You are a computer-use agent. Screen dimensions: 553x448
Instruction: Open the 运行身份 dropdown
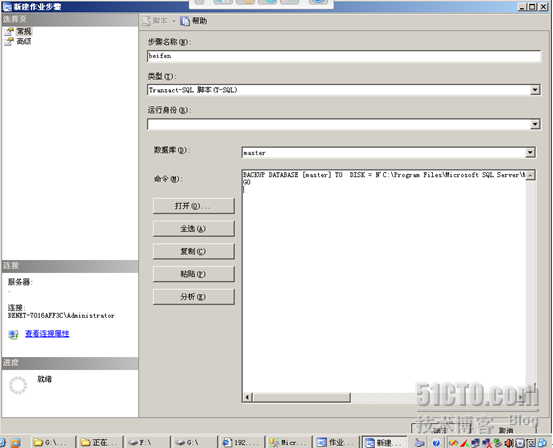point(535,124)
